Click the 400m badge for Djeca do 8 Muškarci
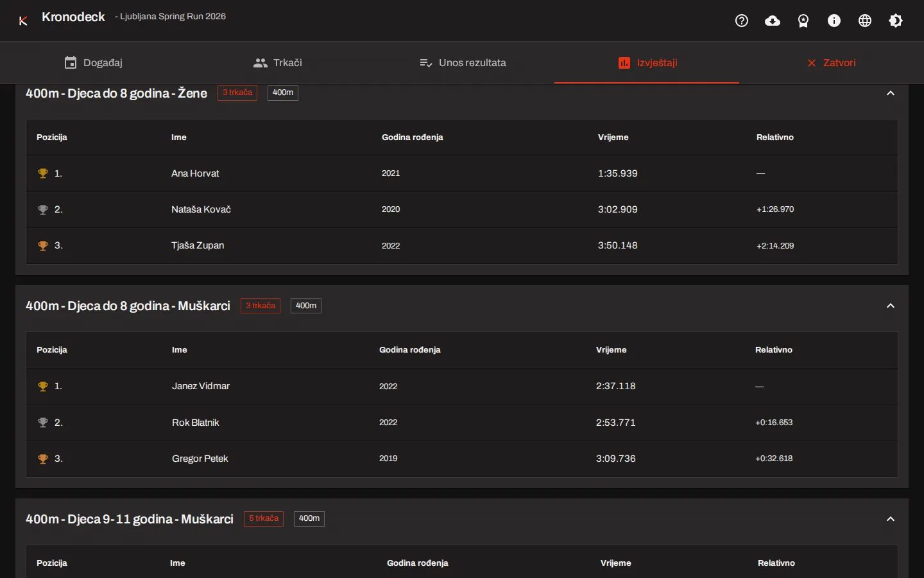 [x=306, y=306]
